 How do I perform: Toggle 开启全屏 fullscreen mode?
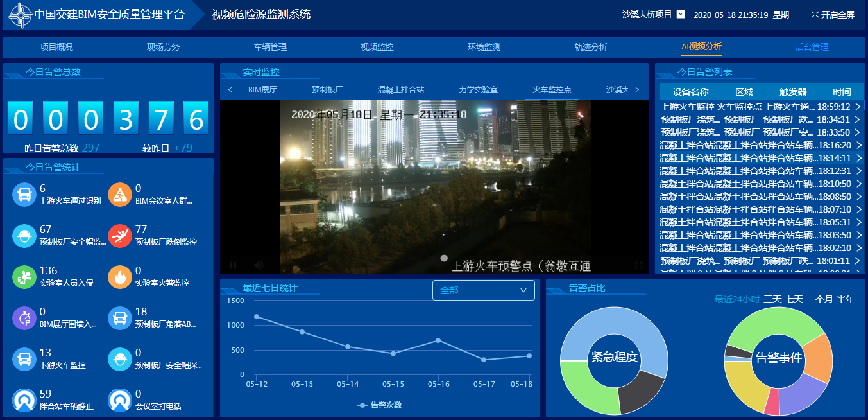point(833,15)
